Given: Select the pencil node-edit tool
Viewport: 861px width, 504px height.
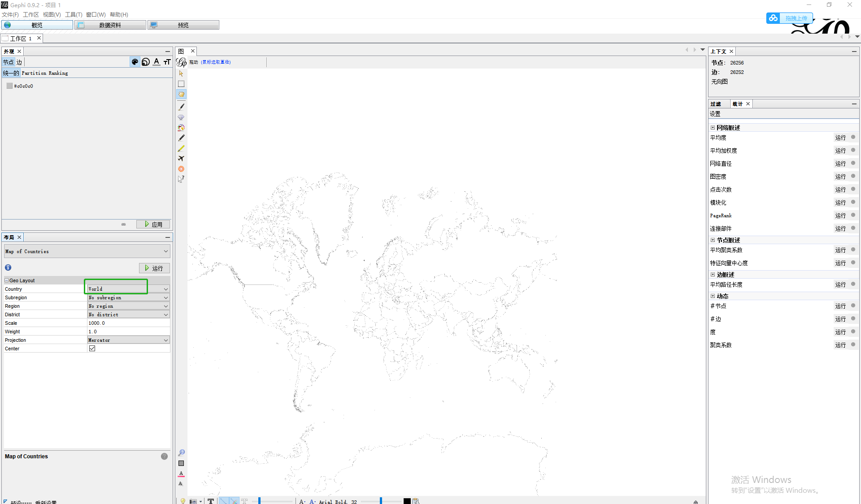Looking at the screenshot, I should (181, 138).
